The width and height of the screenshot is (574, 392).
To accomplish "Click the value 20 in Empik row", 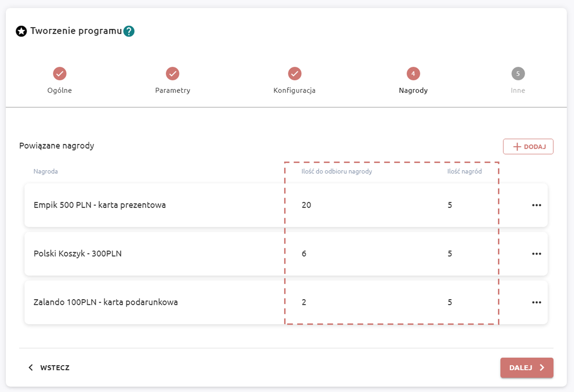I will [306, 205].
